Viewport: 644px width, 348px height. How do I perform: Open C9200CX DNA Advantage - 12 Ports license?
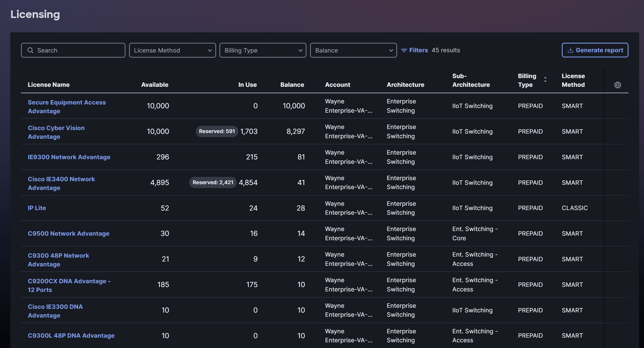coord(69,285)
